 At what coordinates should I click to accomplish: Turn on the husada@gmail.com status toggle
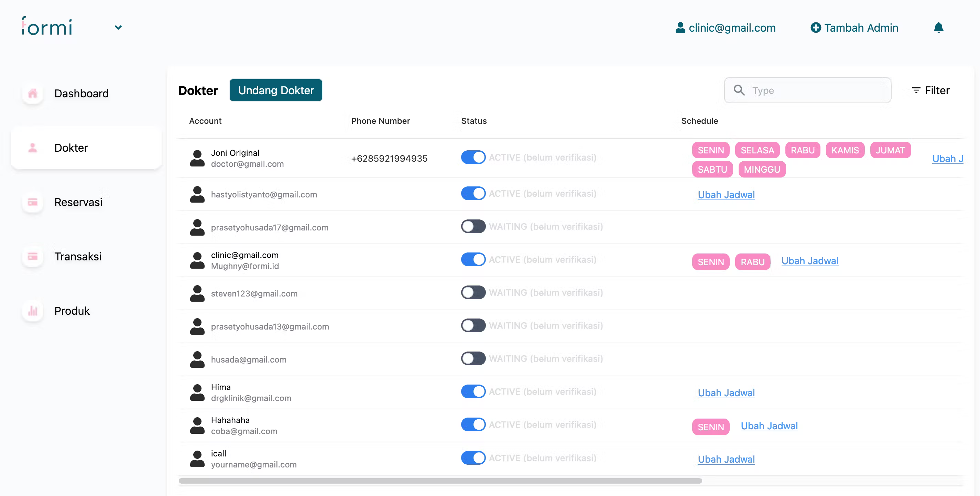pyautogui.click(x=473, y=358)
